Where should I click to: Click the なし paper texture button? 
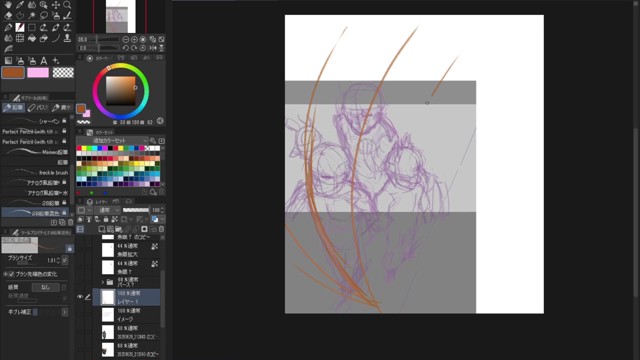[x=45, y=287]
